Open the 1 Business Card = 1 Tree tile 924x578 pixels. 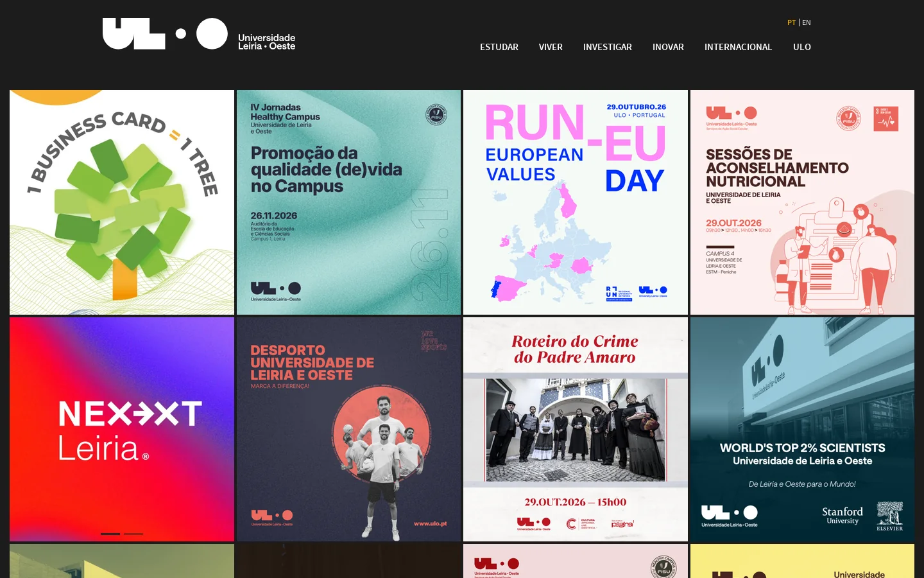[x=122, y=202]
